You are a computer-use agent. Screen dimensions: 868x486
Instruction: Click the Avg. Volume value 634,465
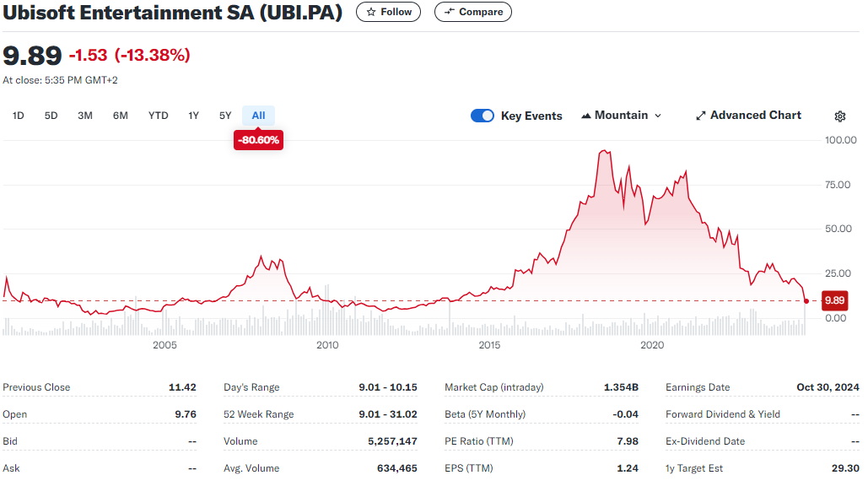pyautogui.click(x=397, y=469)
